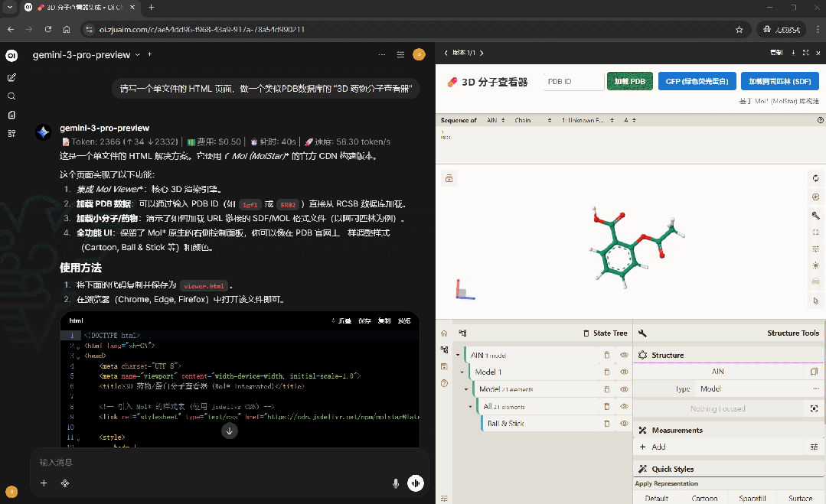The image size is (826, 504).
Task: Open model selector dropdown gemini-3-pro-preview
Action: click(x=87, y=55)
